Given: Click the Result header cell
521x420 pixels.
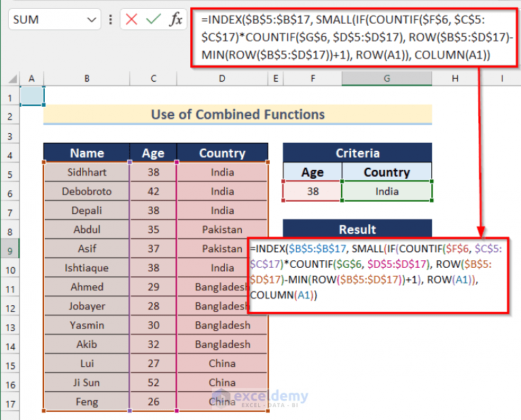Looking at the screenshot, I should click(x=357, y=229).
